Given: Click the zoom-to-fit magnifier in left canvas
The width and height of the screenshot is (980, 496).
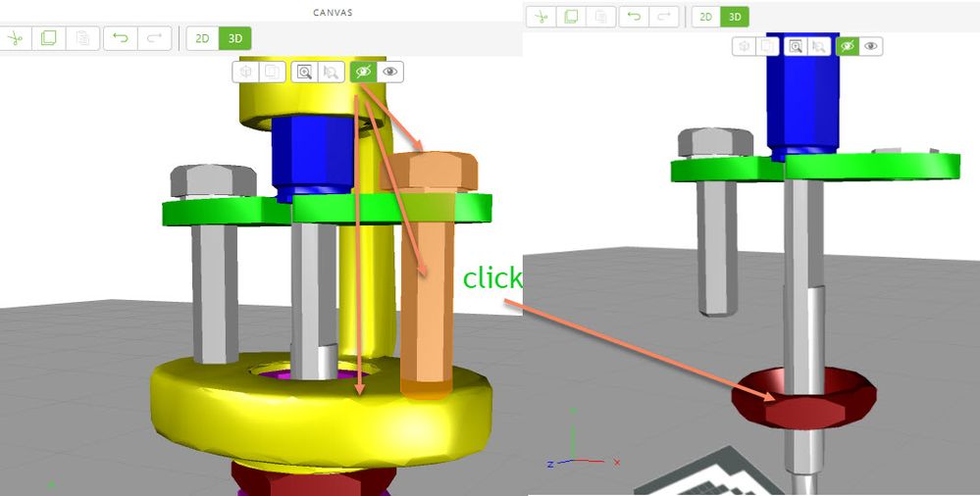Looking at the screenshot, I should click(x=304, y=72).
